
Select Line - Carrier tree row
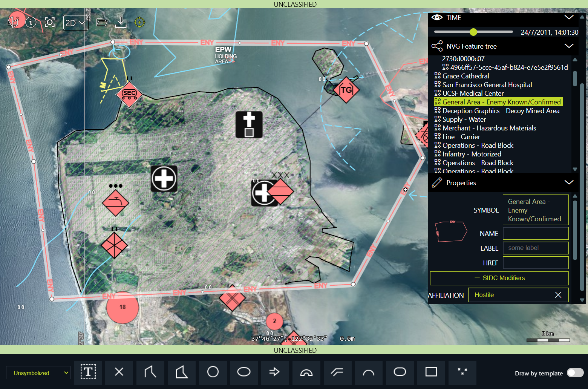pos(457,137)
